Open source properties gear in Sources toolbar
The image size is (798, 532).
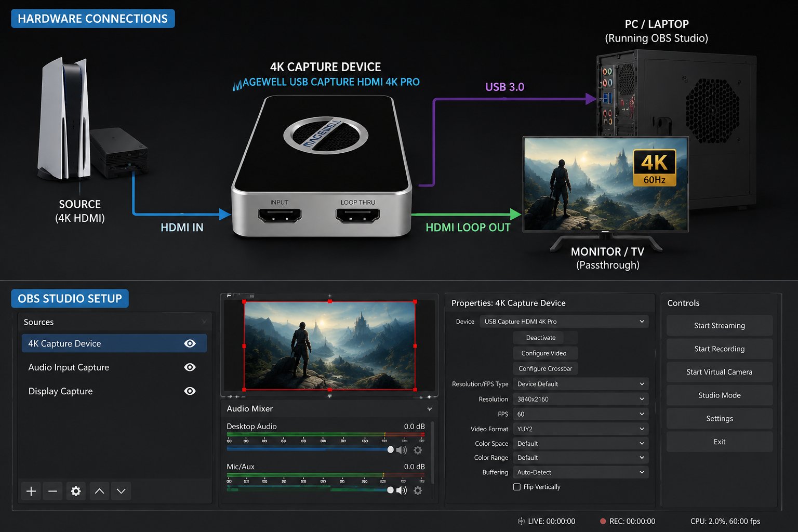tap(76, 491)
